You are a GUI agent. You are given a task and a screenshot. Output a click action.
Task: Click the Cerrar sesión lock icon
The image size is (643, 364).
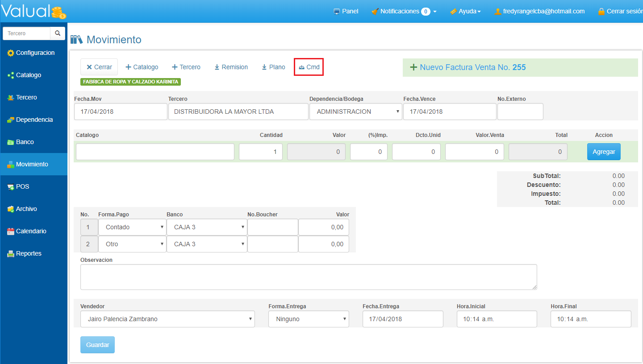pos(601,12)
